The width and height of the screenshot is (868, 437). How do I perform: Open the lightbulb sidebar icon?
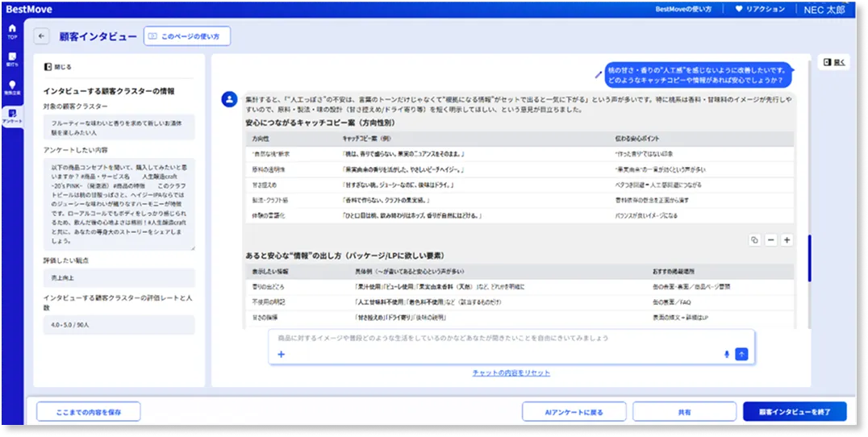point(12,87)
